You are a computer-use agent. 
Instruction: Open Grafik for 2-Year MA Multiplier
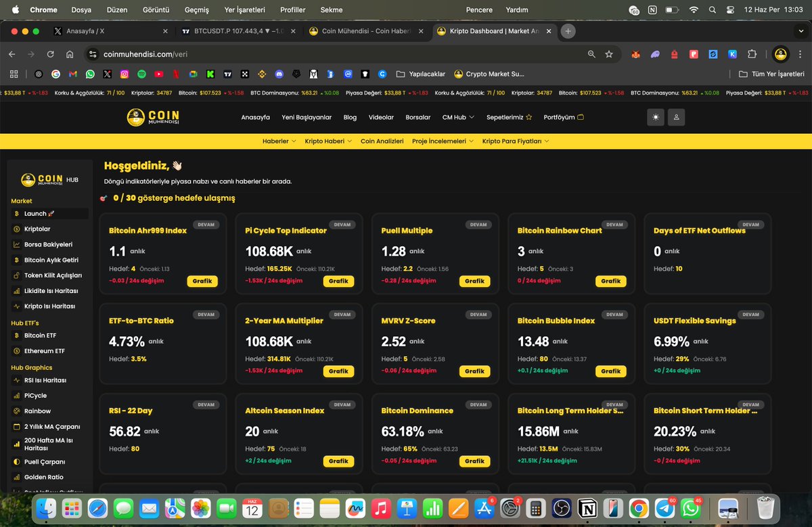click(x=338, y=371)
